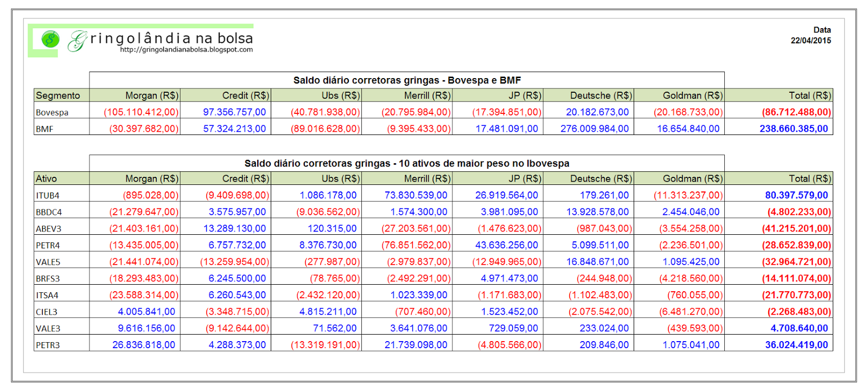Click ABEV3 total (41.215.201,00)
868x391 pixels.
[x=796, y=229]
